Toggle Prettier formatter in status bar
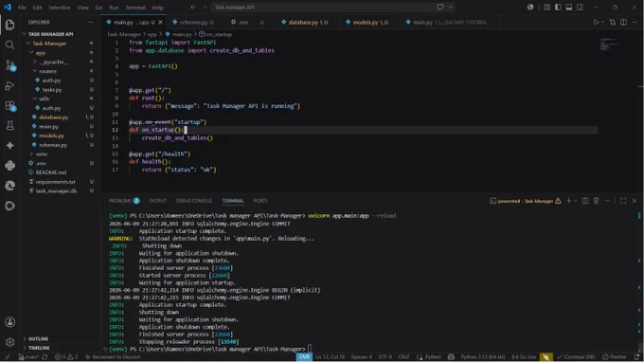This screenshot has height=362, width=644. click(614, 356)
